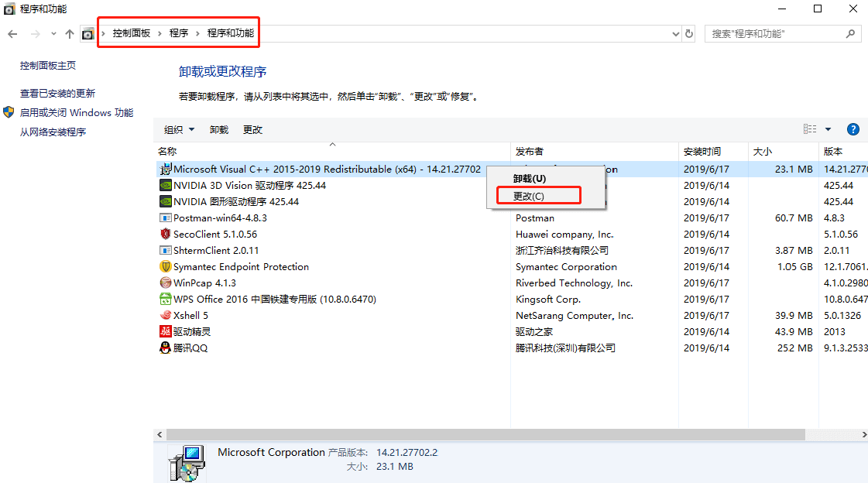Click the address bar location icon
Image resolution: width=868 pixels, height=483 pixels.
88,34
